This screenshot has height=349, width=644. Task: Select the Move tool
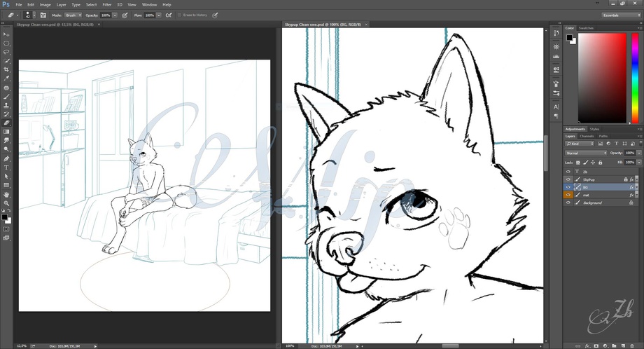point(6,34)
